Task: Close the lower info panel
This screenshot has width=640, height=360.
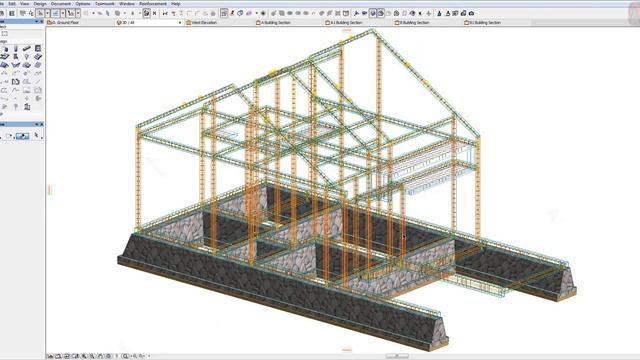Action: pyautogui.click(x=42, y=124)
